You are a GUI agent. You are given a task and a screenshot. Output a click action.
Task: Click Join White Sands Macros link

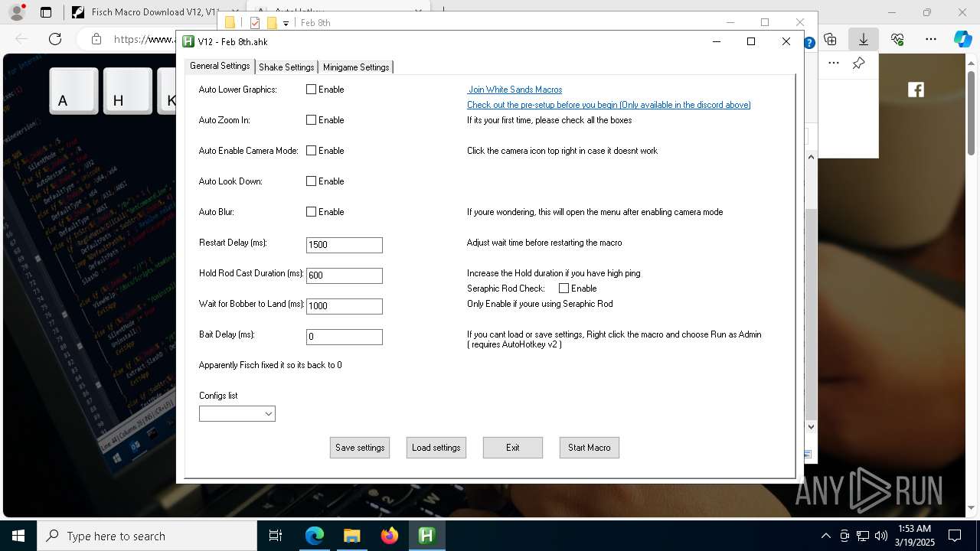pyautogui.click(x=515, y=90)
